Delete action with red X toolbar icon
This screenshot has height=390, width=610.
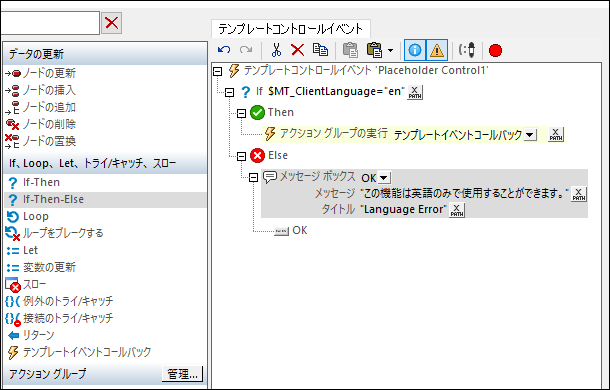298,50
